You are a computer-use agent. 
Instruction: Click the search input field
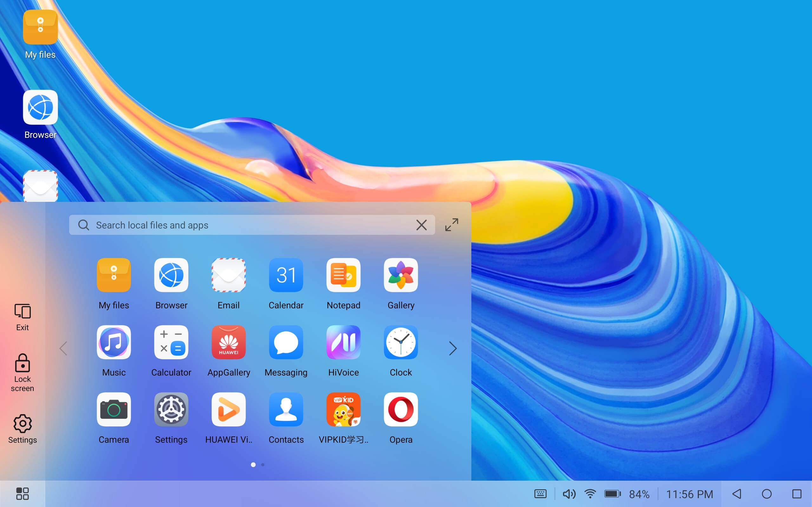[252, 225]
